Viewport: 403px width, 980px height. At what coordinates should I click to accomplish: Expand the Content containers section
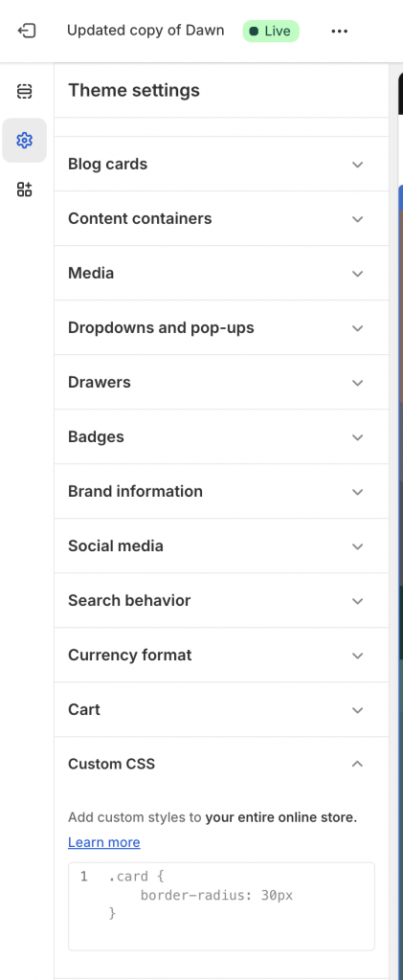pos(221,219)
